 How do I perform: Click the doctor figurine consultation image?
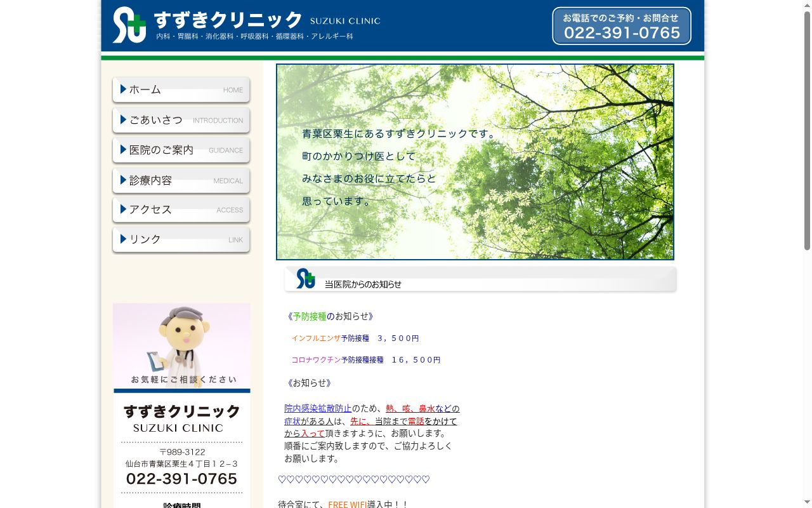click(181, 346)
